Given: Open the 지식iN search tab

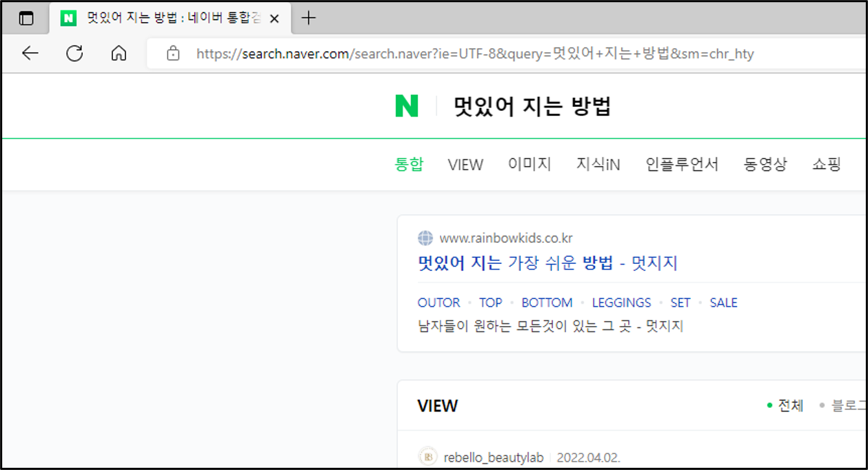Looking at the screenshot, I should click(x=598, y=164).
